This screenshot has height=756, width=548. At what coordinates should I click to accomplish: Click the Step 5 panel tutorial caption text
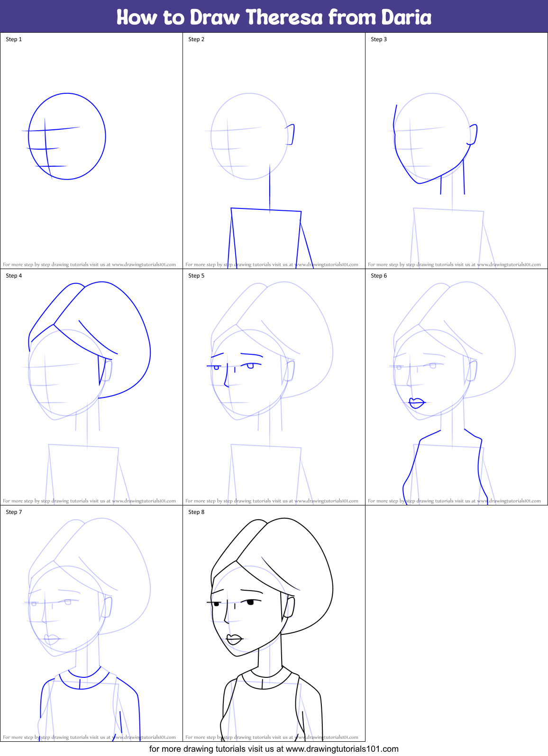point(272,501)
